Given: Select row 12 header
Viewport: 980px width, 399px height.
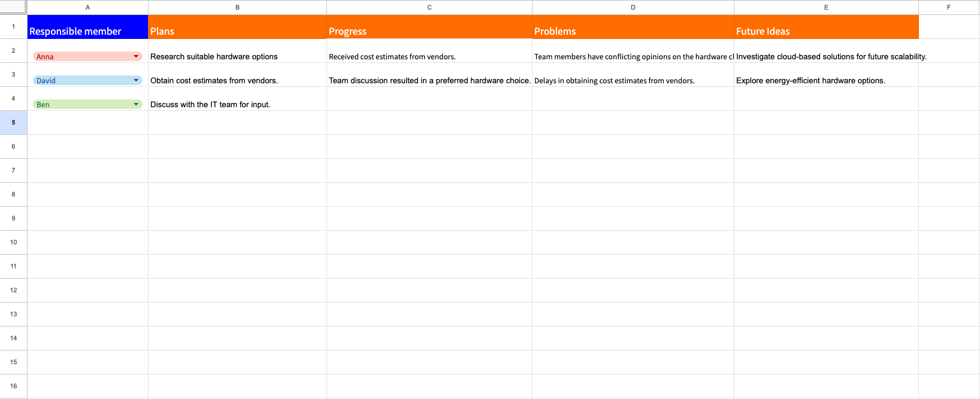Looking at the screenshot, I should [13, 291].
